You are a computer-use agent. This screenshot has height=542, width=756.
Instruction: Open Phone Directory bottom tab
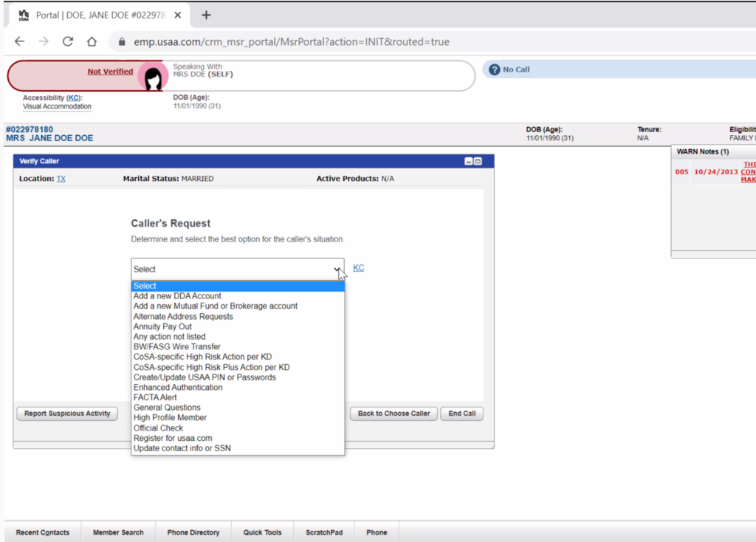[193, 532]
